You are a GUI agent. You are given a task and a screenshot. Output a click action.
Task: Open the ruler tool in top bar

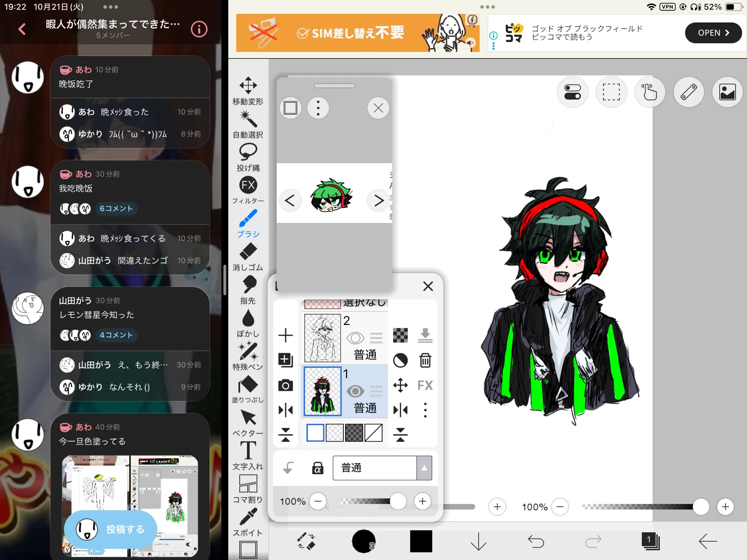pos(688,92)
